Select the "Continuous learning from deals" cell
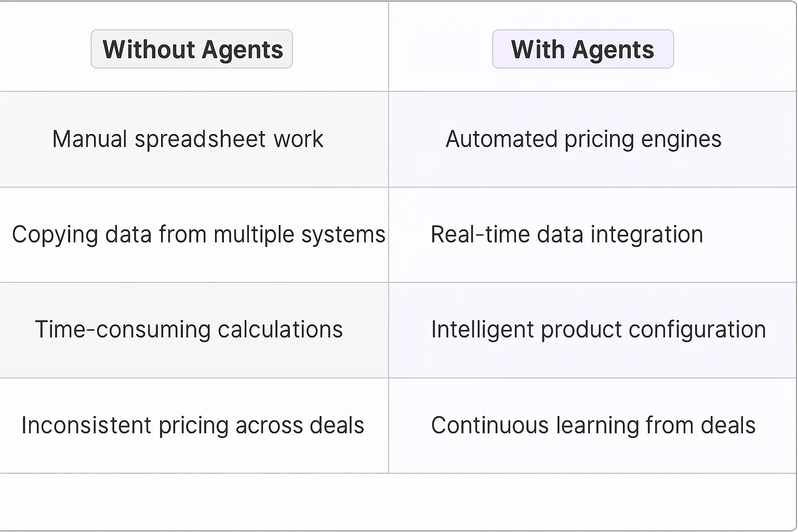798x532 pixels. click(x=593, y=425)
